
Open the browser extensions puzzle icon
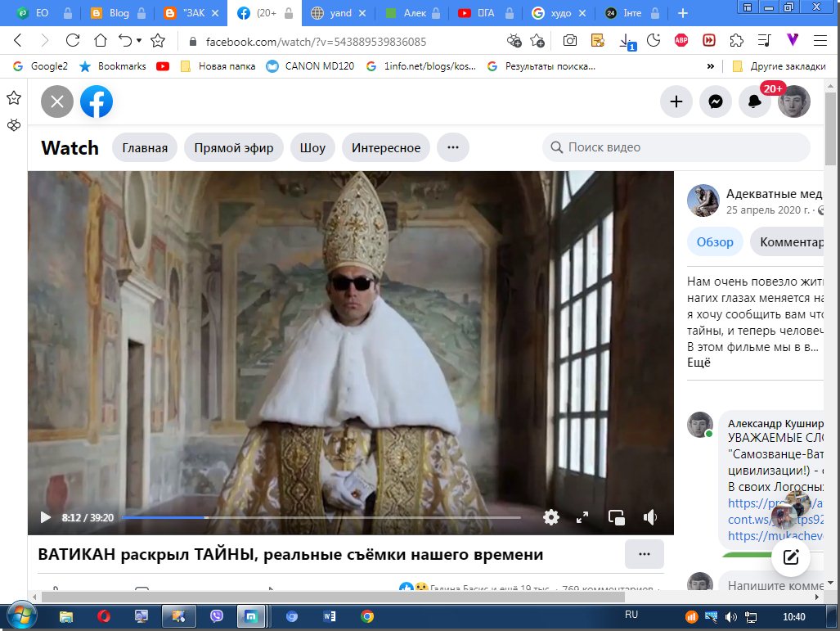pos(737,41)
